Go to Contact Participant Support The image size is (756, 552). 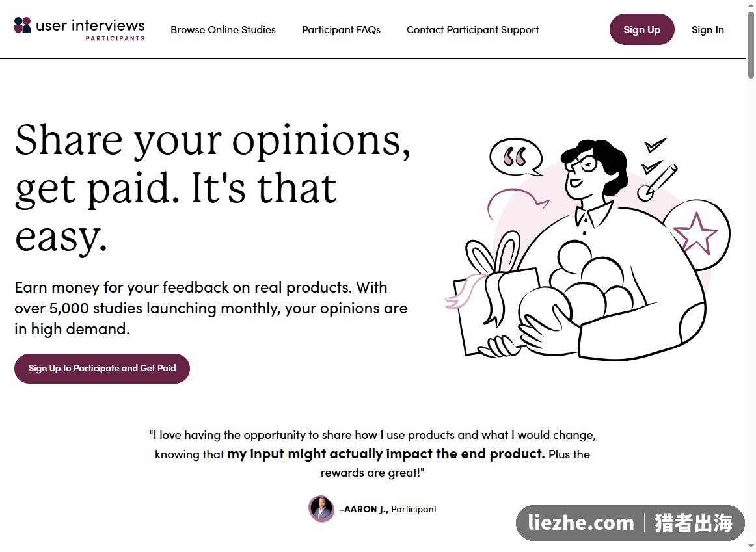(x=472, y=30)
